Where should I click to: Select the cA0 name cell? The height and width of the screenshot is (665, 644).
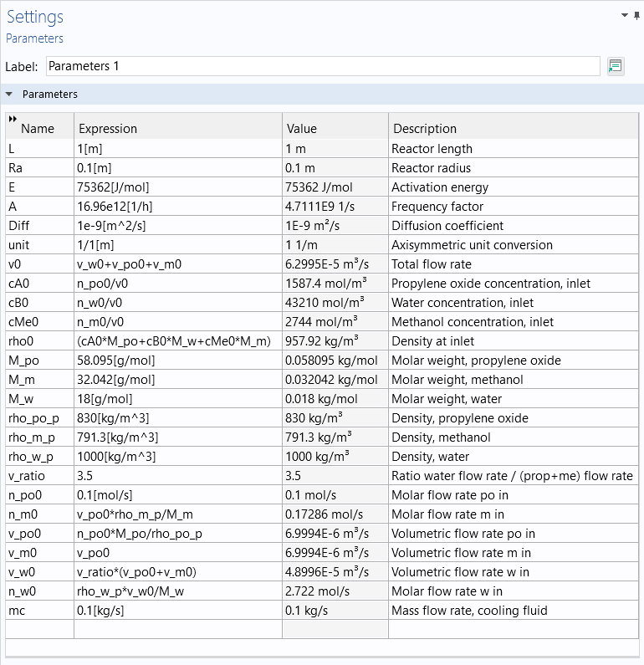40,284
